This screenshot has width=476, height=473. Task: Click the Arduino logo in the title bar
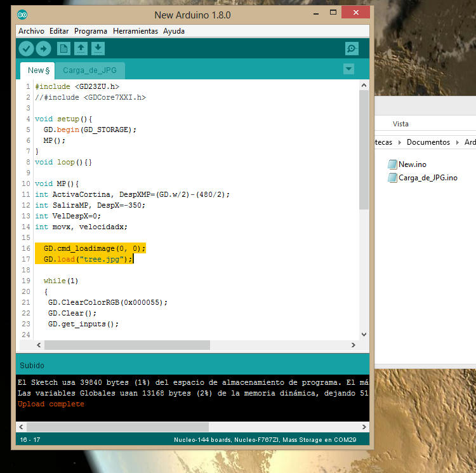(x=22, y=15)
